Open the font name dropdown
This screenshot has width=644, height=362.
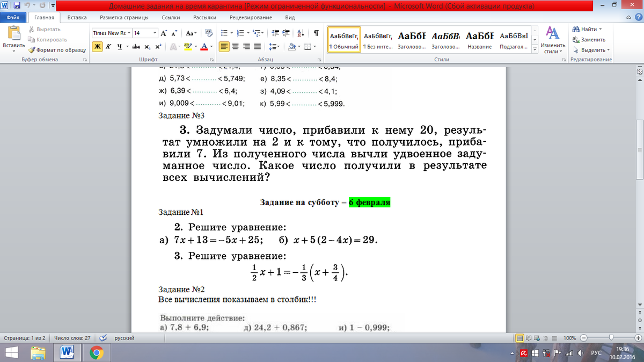(x=129, y=33)
